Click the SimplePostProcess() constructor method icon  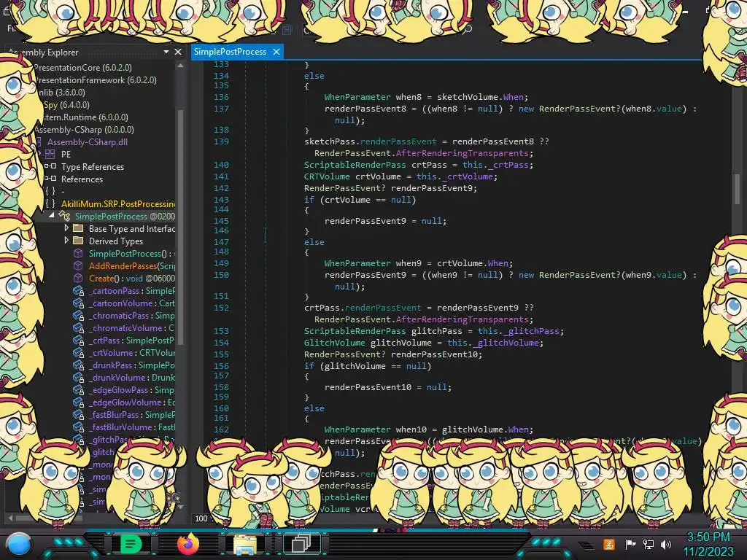78,253
